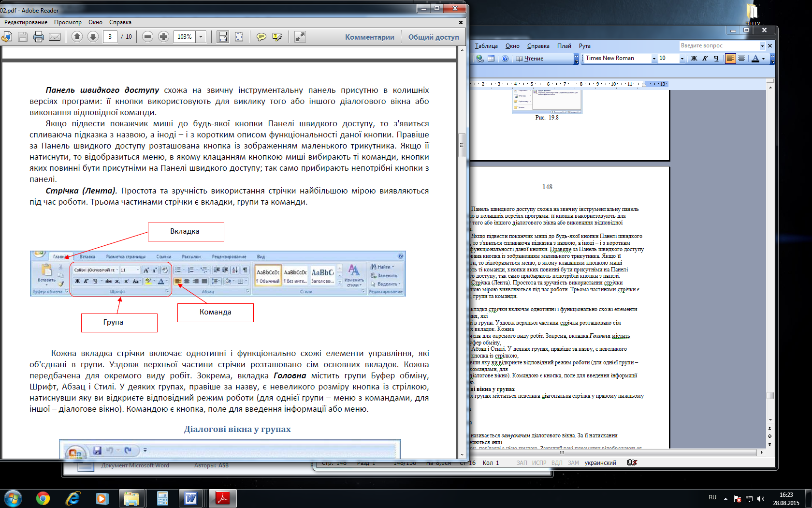Click the right indent marker on Word ruler
Screen dimensions: 812x508
click(x=644, y=85)
